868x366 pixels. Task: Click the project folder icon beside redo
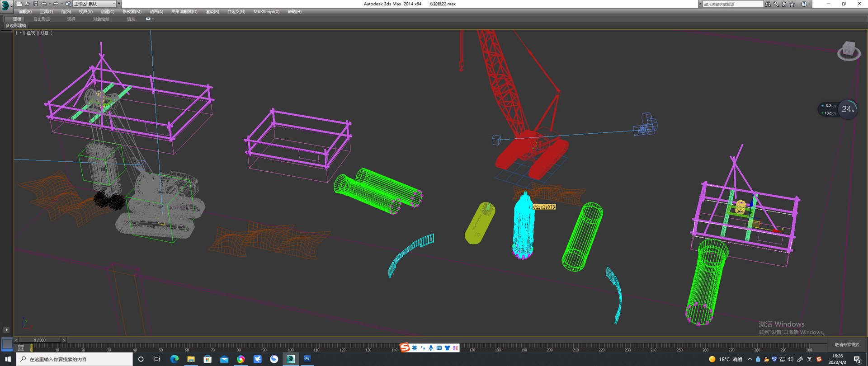(68, 4)
